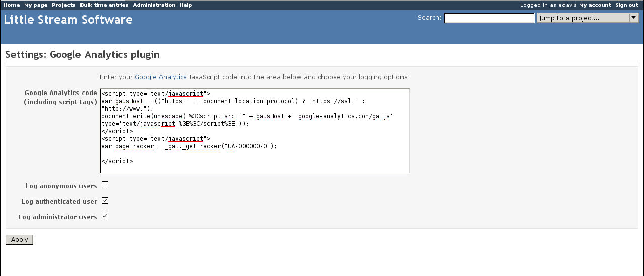Uncheck Log administrator users checkbox
The height and width of the screenshot is (276, 644).
click(x=105, y=216)
